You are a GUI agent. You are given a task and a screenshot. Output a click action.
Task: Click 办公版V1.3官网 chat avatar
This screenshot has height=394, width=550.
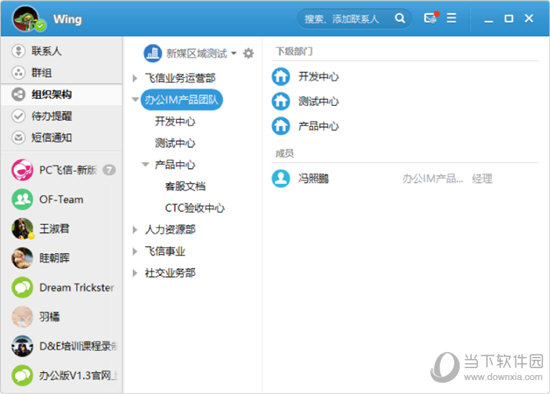(22, 375)
